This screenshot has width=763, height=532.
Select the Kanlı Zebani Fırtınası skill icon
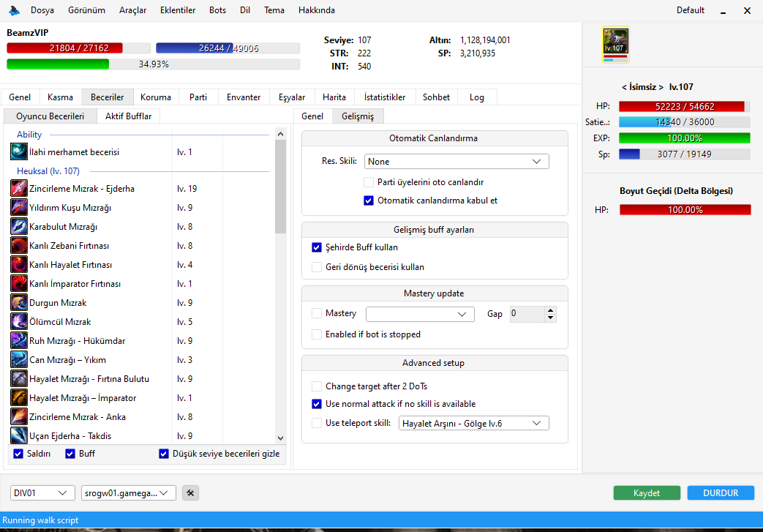click(17, 245)
